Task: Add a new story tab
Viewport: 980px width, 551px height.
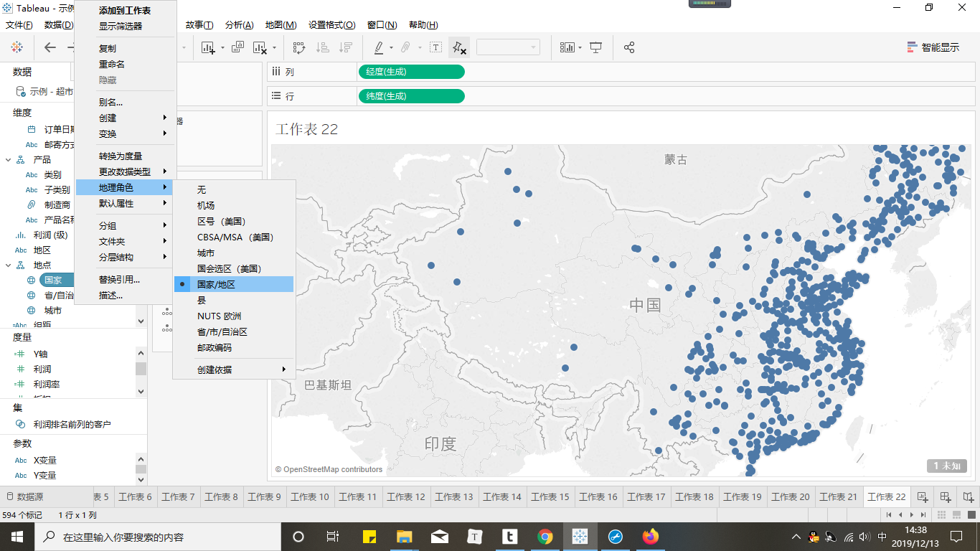Action: (969, 496)
